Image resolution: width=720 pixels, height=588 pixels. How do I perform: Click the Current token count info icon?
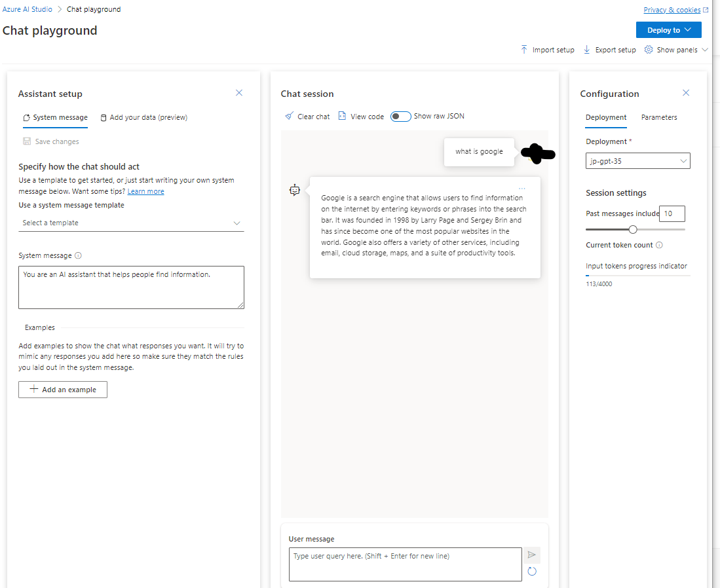click(660, 245)
